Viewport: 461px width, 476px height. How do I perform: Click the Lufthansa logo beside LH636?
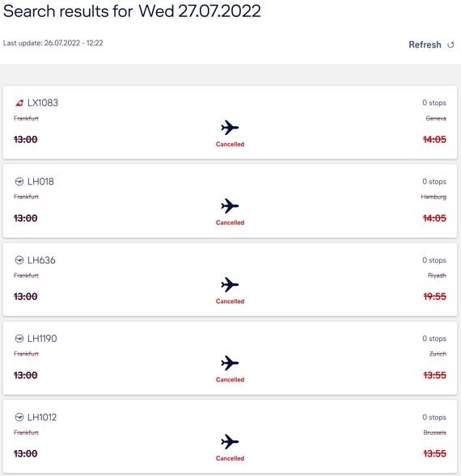click(x=19, y=260)
